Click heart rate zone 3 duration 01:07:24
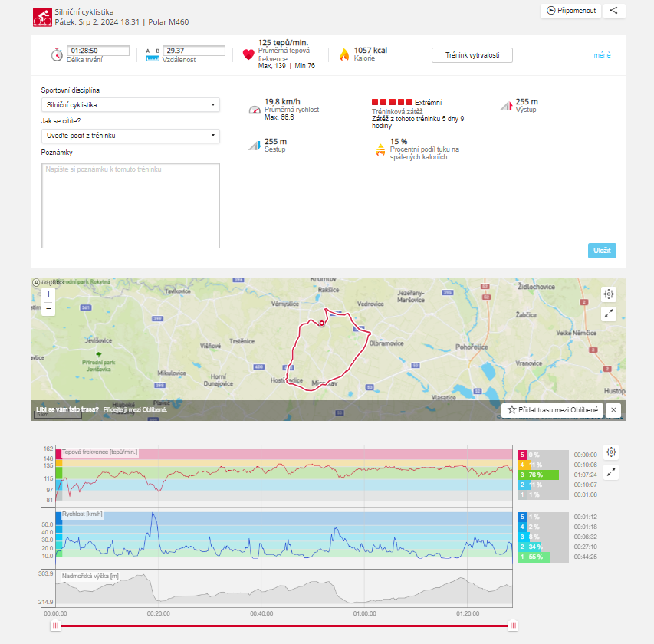Viewport: 654px width, 644px height. pyautogui.click(x=585, y=475)
